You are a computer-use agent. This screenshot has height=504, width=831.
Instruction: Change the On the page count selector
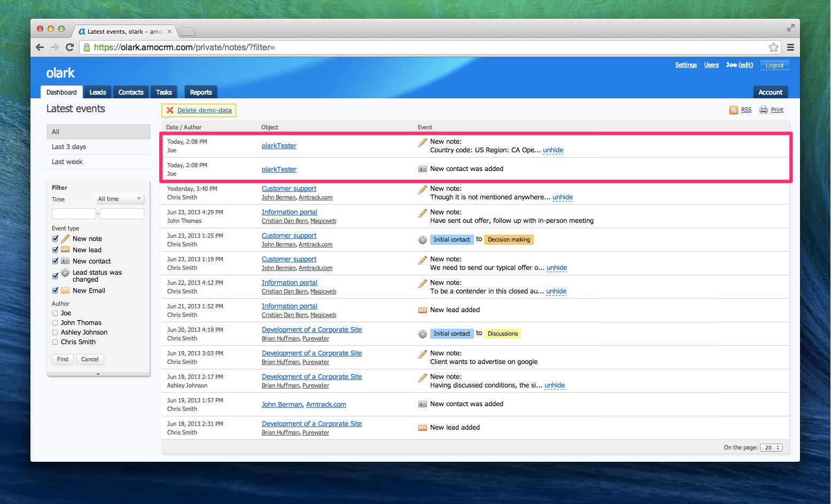771,448
